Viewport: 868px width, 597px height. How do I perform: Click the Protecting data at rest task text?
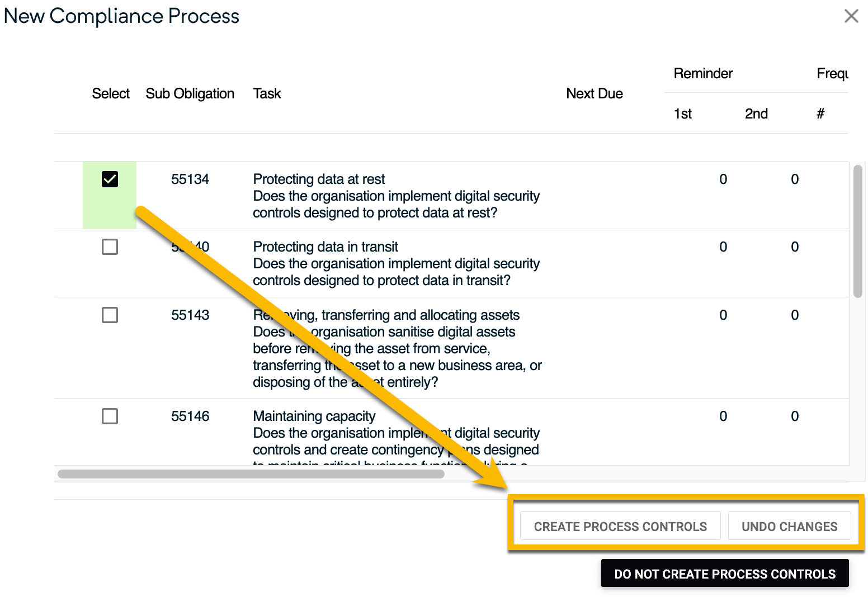point(319,179)
